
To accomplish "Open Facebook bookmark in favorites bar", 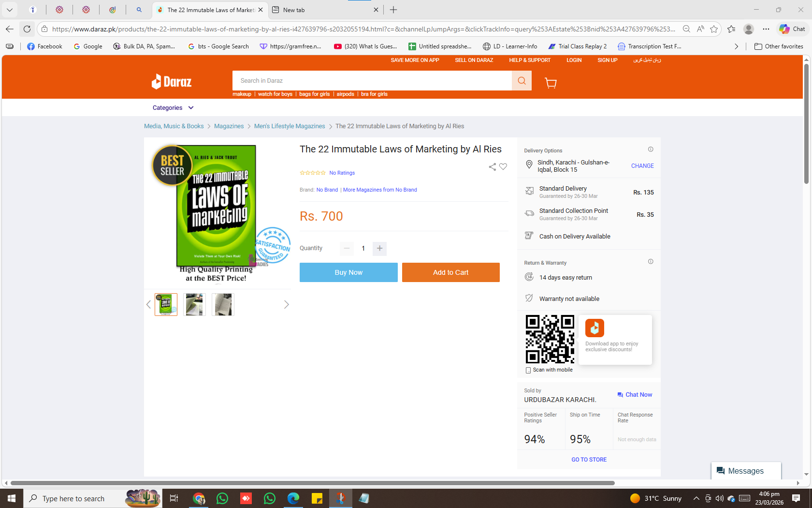I will [44, 46].
